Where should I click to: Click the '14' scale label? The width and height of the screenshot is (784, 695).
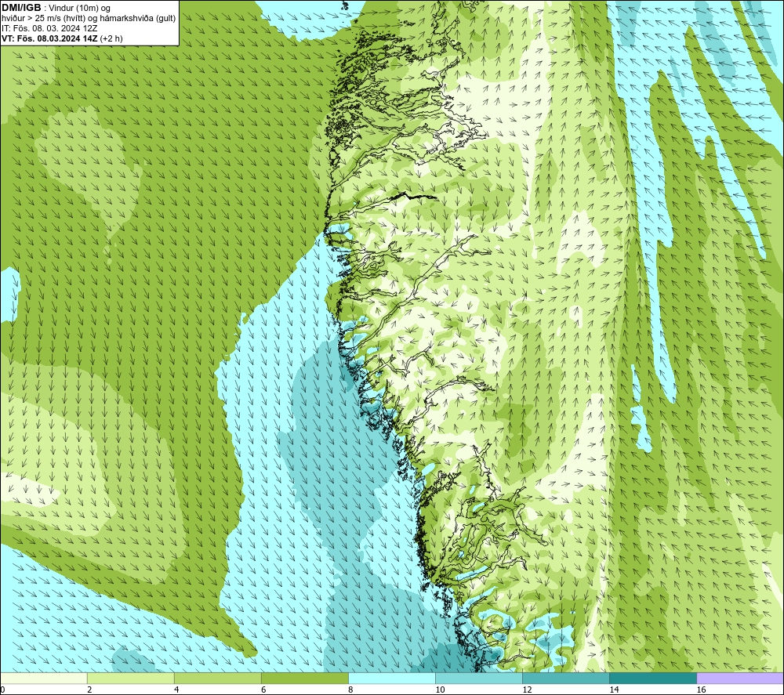[x=614, y=690]
